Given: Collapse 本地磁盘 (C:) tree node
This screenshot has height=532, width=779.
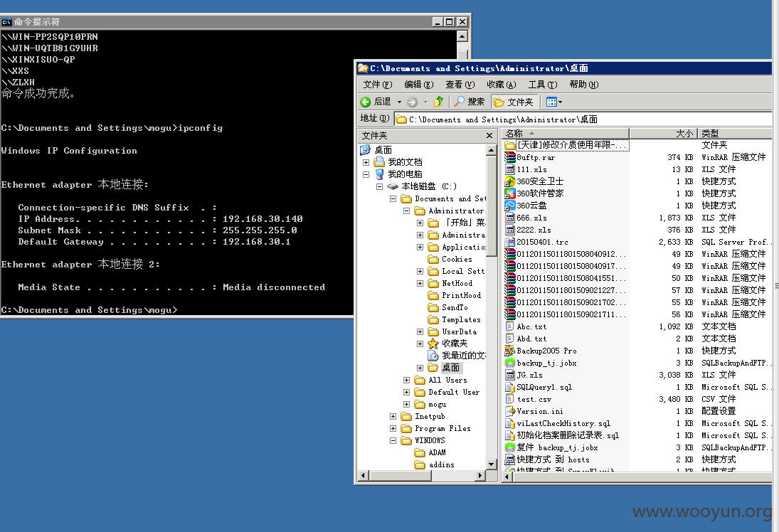Looking at the screenshot, I should (x=380, y=187).
